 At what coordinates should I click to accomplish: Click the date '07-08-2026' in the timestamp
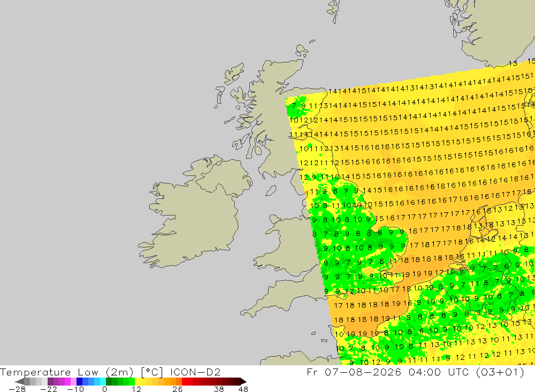coord(363,372)
